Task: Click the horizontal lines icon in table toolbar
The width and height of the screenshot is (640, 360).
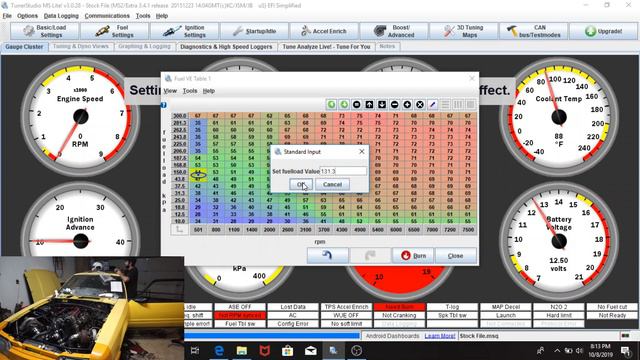Action: 445,104
